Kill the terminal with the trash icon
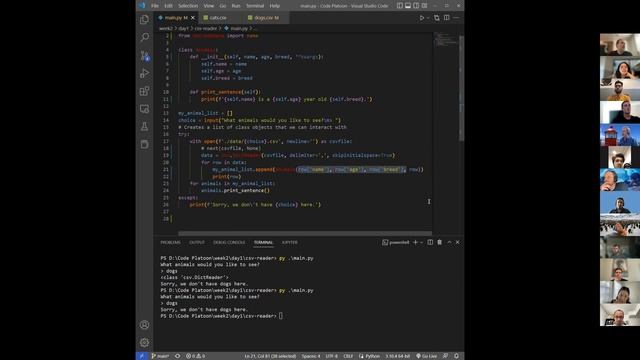Screen dimensions: 640x360 (x=440, y=242)
